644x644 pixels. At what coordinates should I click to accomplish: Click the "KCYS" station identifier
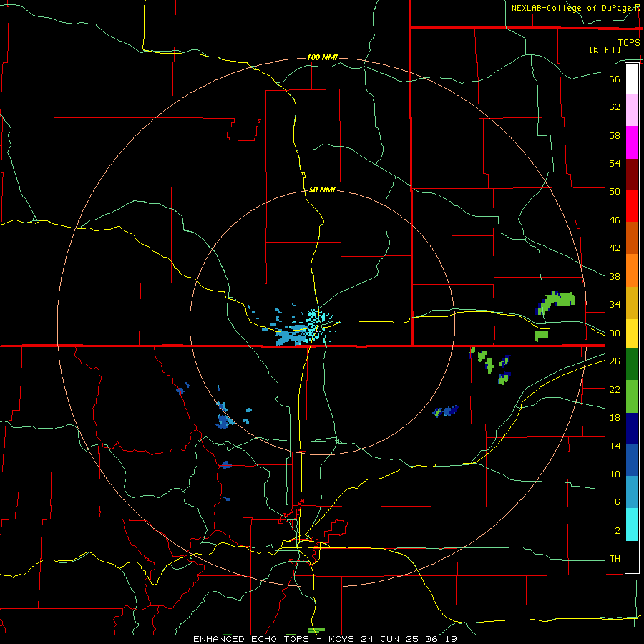click(x=343, y=639)
